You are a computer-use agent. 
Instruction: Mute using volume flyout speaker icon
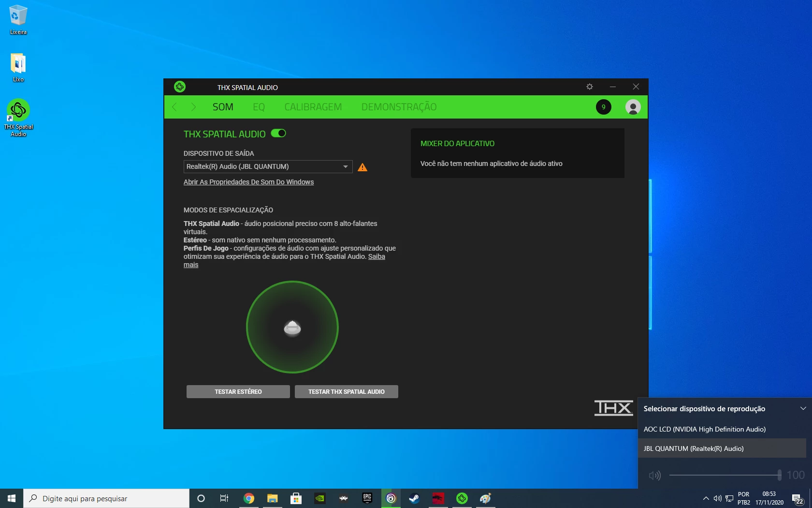point(654,476)
